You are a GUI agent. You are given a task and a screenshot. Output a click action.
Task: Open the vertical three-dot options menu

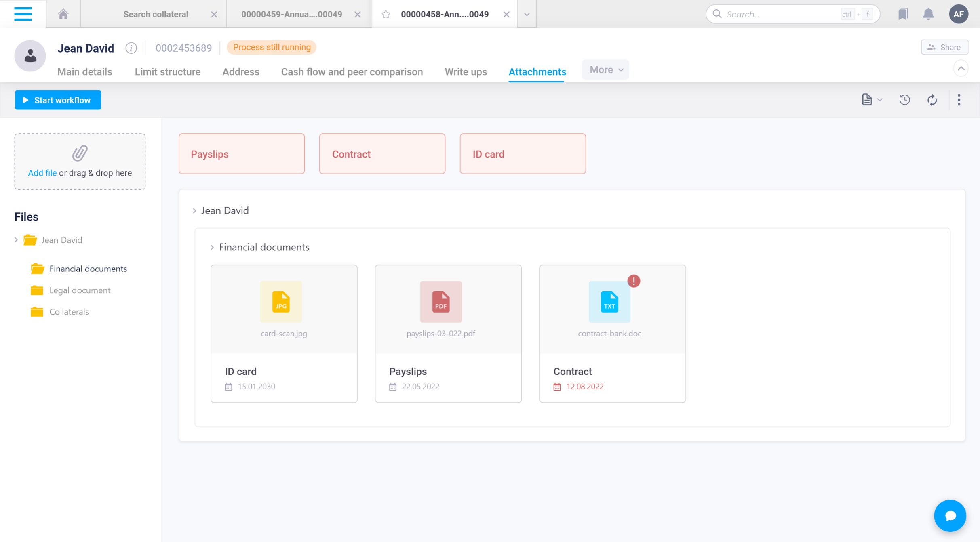coord(959,100)
